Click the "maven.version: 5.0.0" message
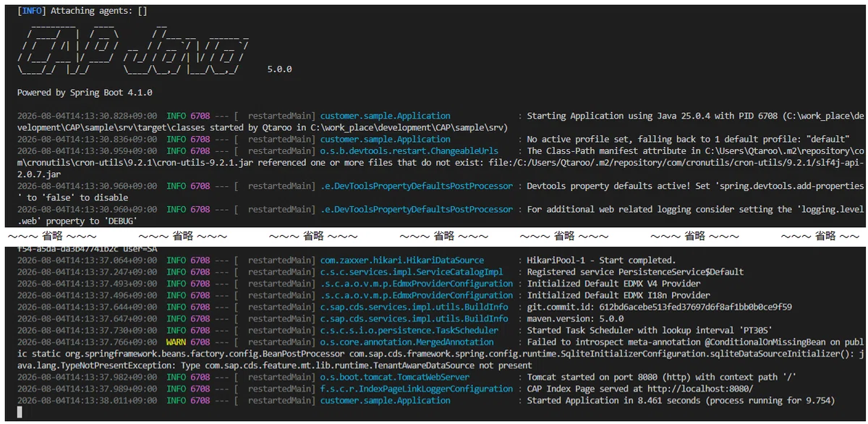Screen dimensions: 868x424 (575, 318)
